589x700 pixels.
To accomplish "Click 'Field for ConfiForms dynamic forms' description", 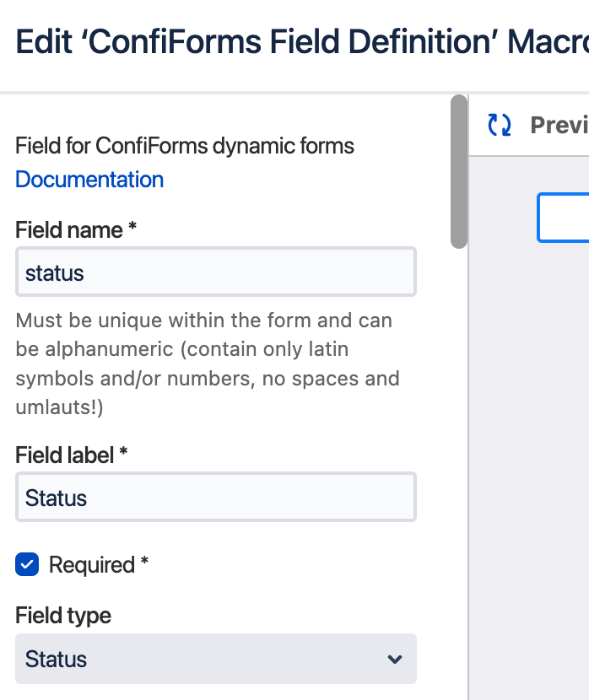I will tap(185, 146).
